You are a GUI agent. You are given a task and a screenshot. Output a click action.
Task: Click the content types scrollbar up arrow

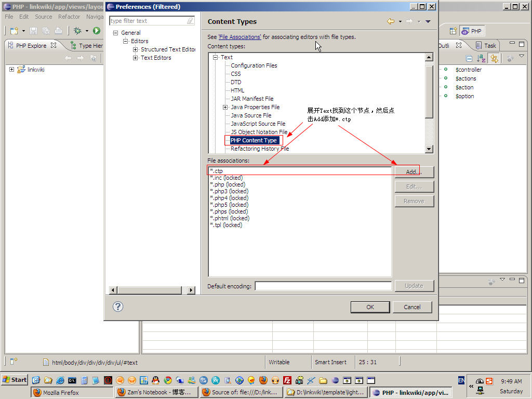(x=429, y=57)
